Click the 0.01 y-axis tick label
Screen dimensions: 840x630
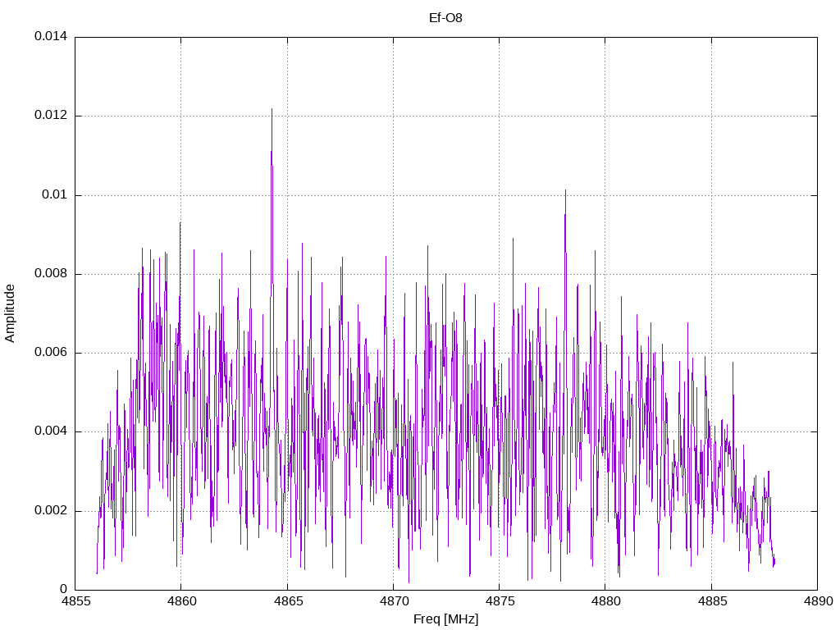pyautogui.click(x=55, y=194)
